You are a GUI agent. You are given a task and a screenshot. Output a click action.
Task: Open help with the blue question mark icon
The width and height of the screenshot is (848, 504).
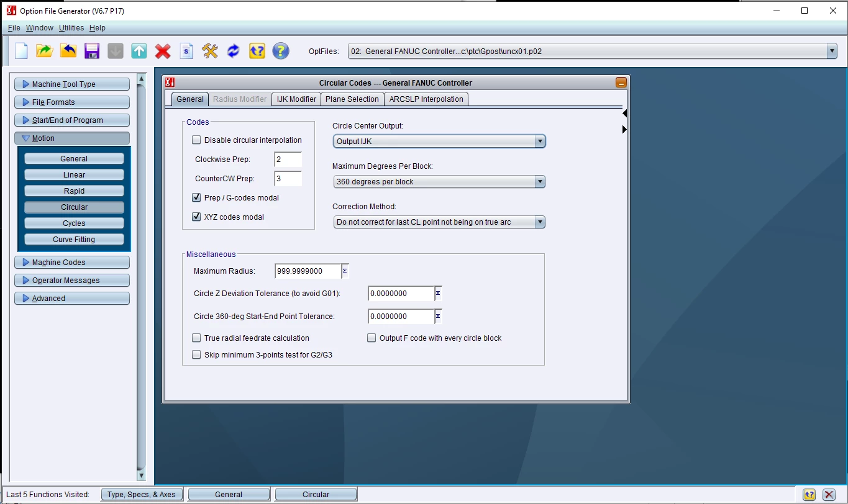point(281,51)
